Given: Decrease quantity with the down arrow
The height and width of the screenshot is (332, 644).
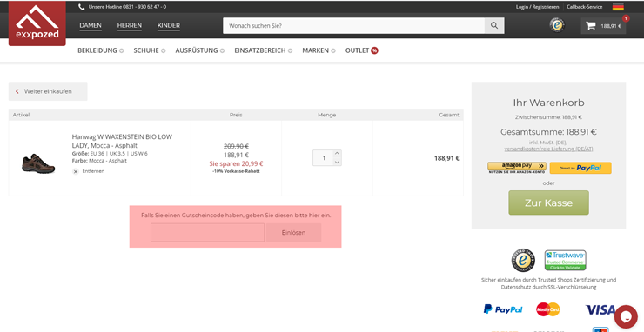Looking at the screenshot, I should [337, 163].
